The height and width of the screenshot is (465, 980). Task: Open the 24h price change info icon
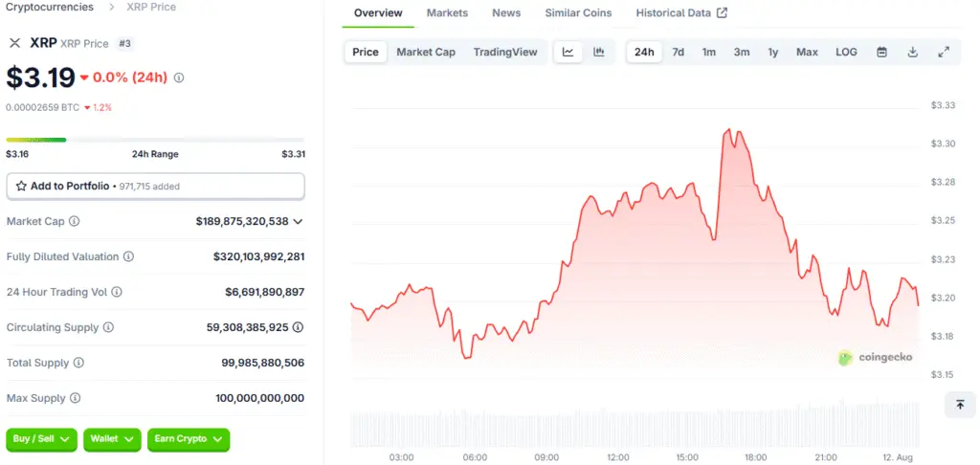click(x=179, y=77)
